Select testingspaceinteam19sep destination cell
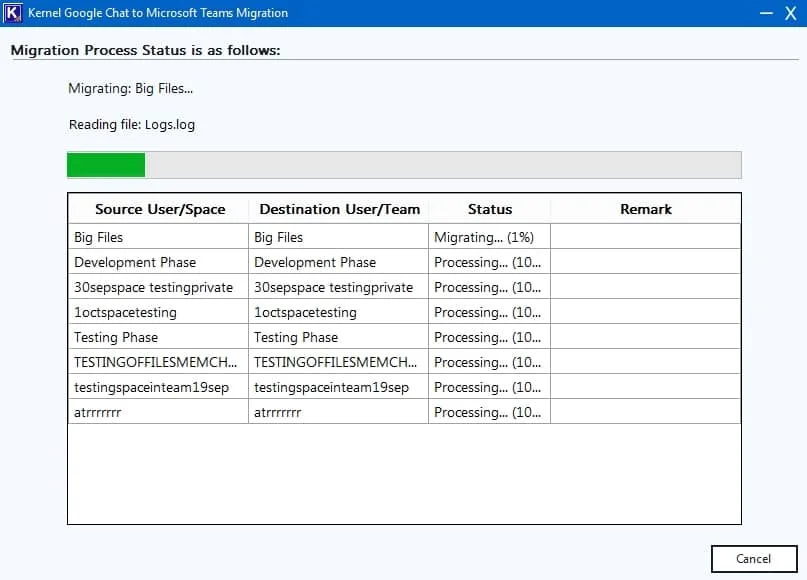 339,387
